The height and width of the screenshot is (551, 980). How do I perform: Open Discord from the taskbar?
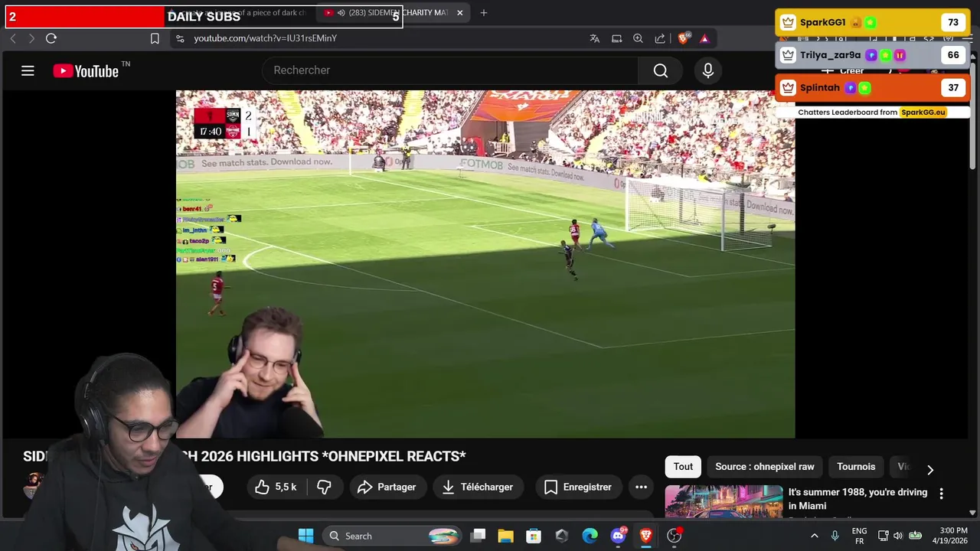click(618, 536)
